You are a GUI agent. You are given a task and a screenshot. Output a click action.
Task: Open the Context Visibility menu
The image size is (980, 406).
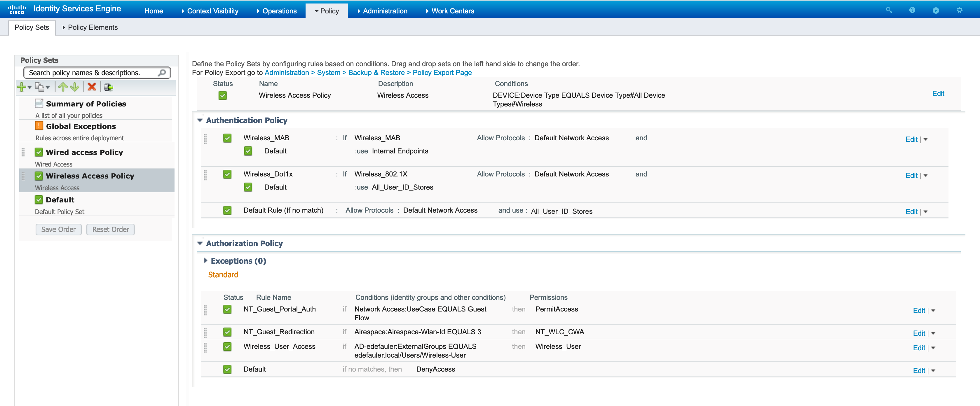pyautogui.click(x=210, y=11)
